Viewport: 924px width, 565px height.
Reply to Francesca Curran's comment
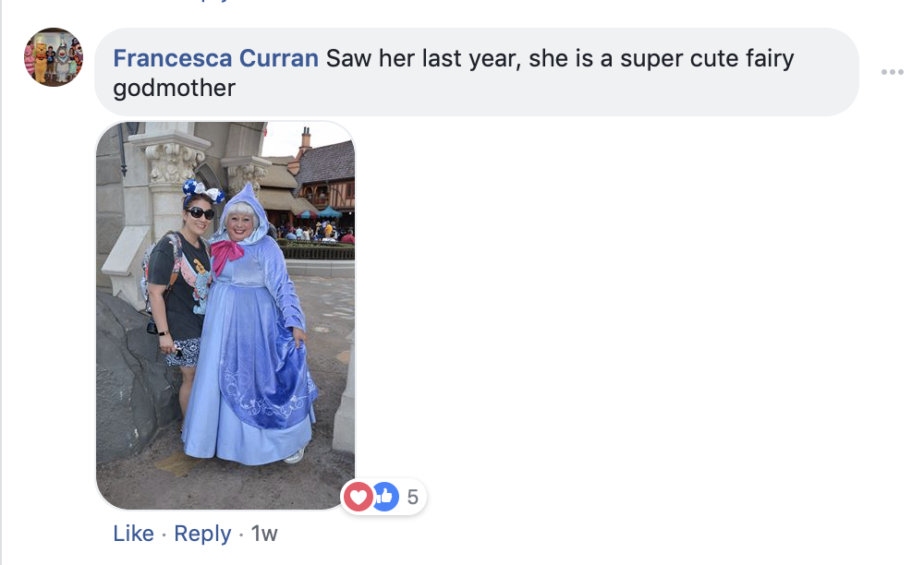pyautogui.click(x=202, y=534)
